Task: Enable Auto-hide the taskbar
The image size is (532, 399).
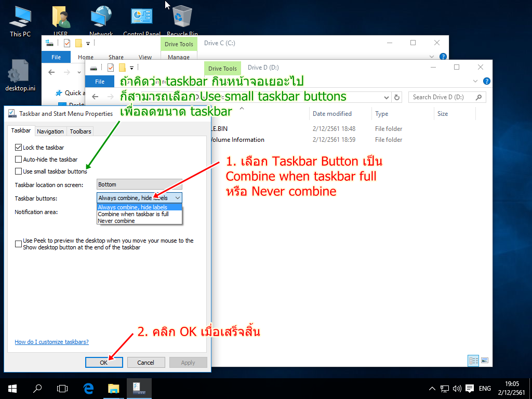Action: [x=19, y=159]
